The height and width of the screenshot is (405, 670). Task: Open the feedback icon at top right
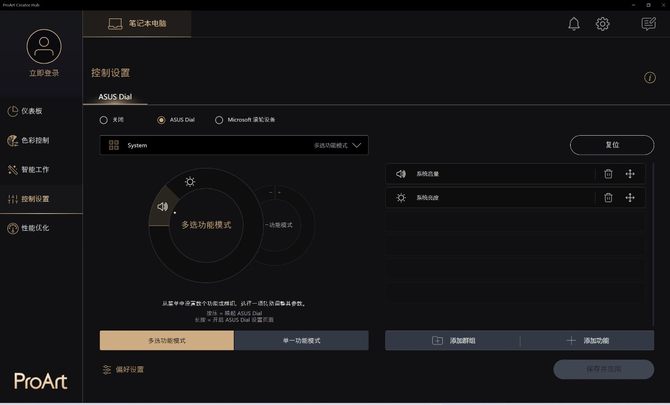(648, 23)
